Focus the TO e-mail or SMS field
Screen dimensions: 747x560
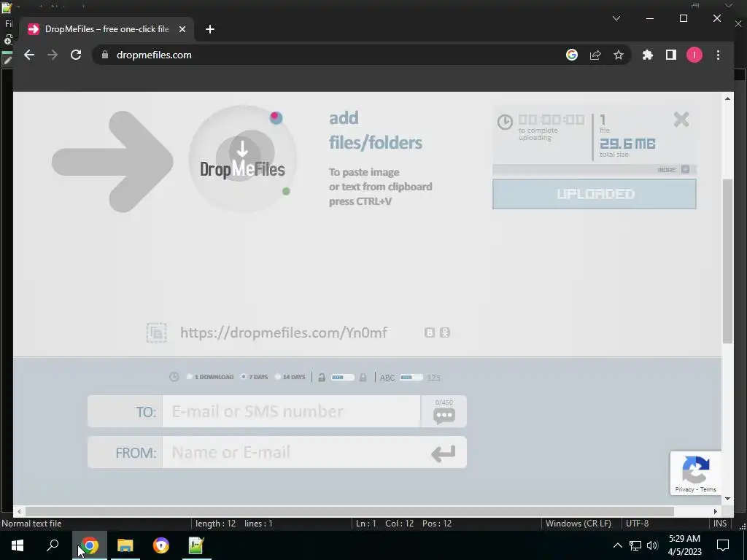point(292,411)
